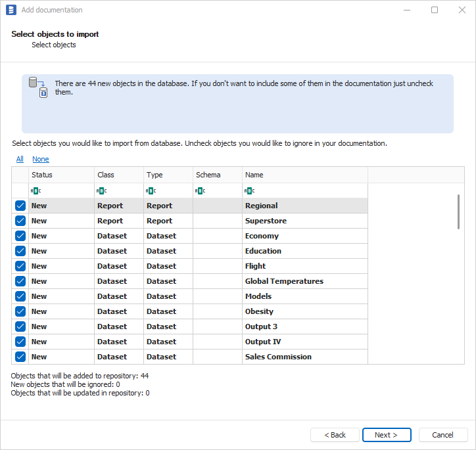Sort by the Status column header
The height and width of the screenshot is (450, 476).
click(61, 175)
